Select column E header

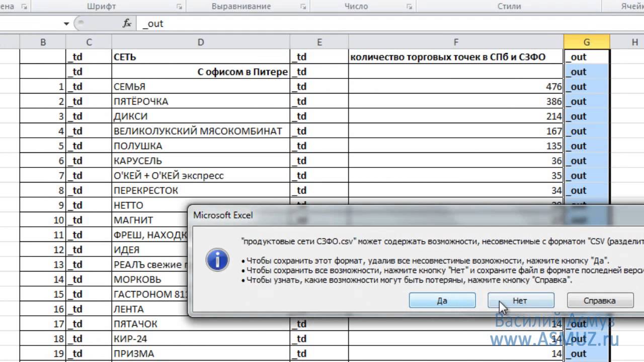coord(319,42)
